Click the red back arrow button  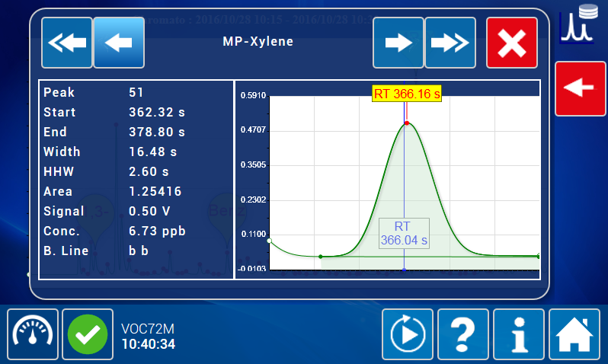click(x=581, y=88)
